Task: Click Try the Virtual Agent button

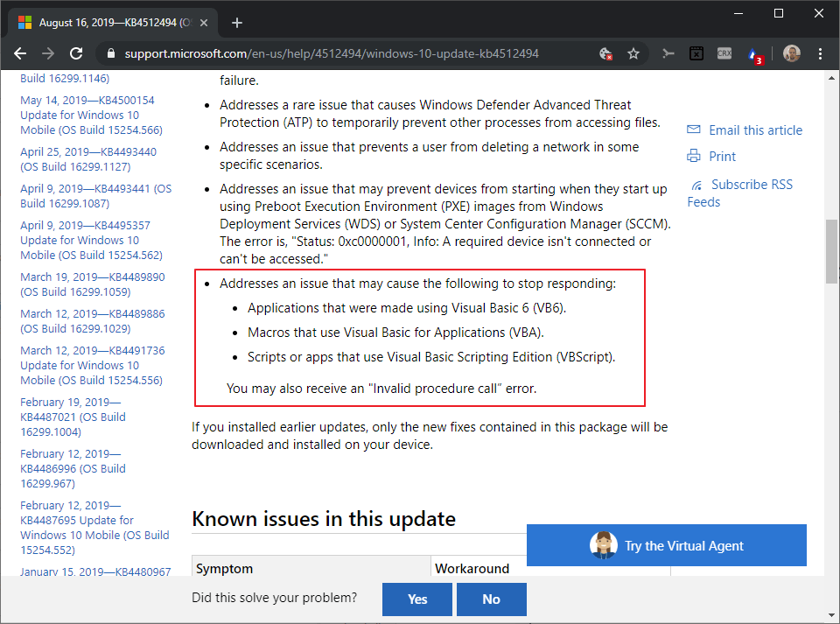Action: (x=667, y=545)
